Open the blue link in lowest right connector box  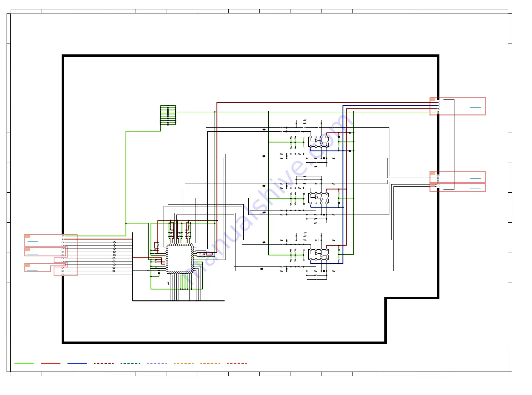point(475,189)
